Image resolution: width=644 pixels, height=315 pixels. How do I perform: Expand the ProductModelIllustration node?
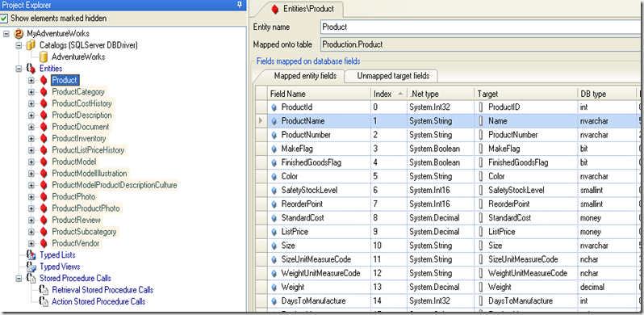(31, 173)
